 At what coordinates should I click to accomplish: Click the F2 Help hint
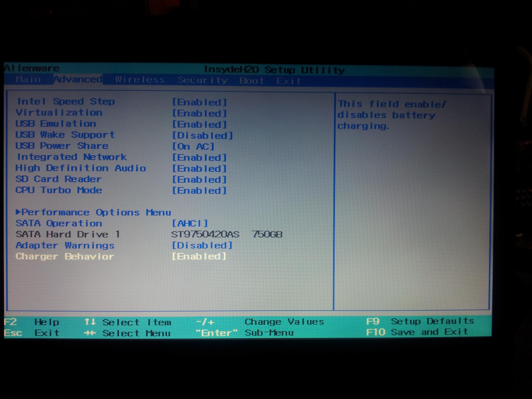(x=32, y=322)
